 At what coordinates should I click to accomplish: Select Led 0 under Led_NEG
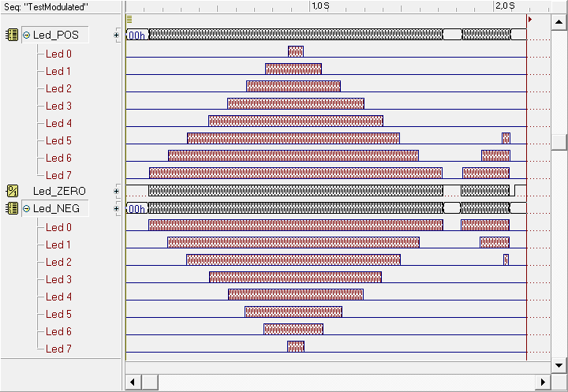pyautogui.click(x=58, y=227)
